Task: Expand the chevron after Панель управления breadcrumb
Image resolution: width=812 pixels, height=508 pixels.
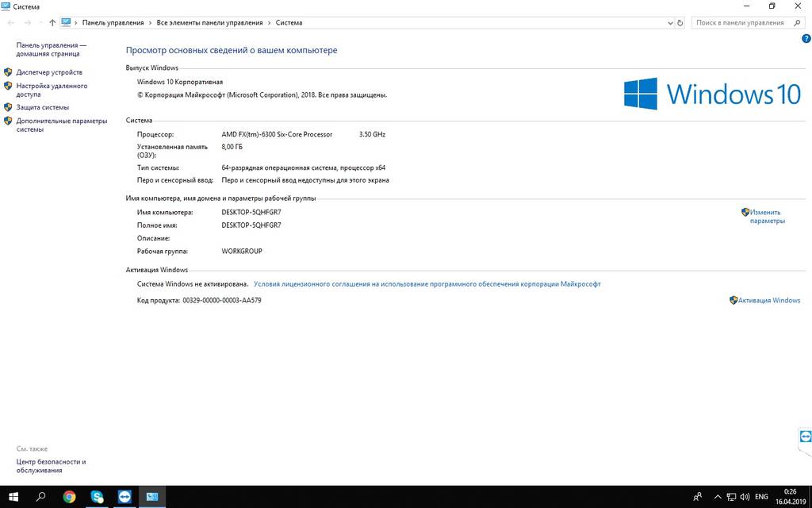Action: 150,23
